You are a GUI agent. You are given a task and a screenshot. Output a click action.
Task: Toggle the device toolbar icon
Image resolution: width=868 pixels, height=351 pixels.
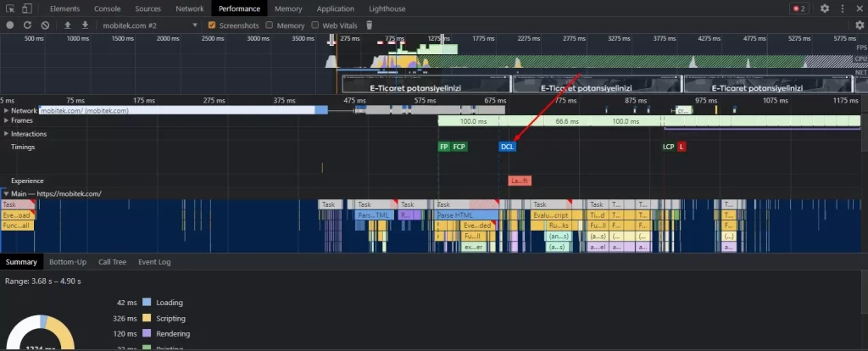[x=27, y=8]
